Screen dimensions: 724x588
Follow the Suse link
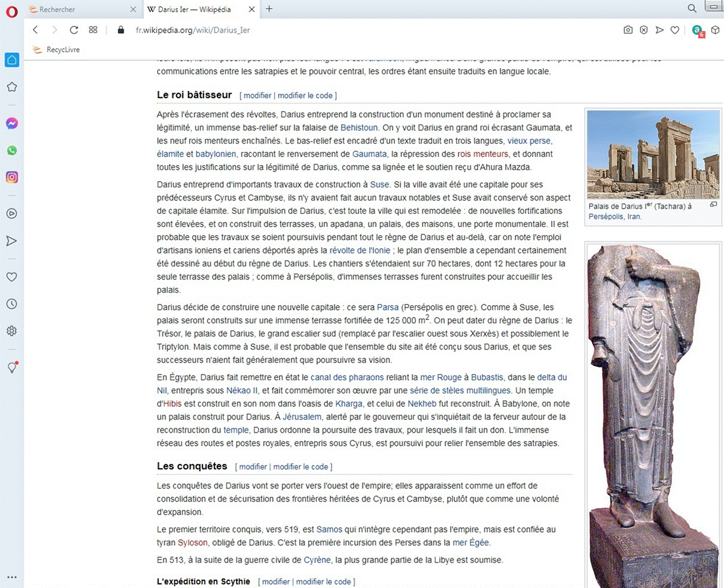tap(380, 184)
